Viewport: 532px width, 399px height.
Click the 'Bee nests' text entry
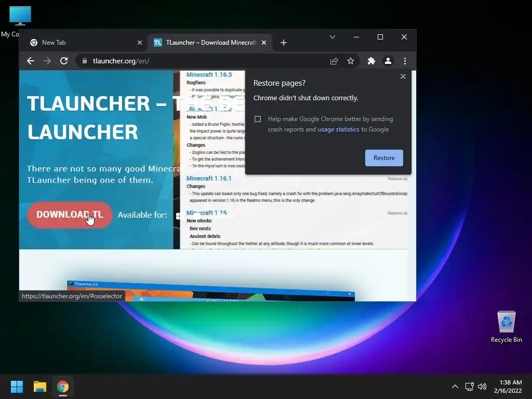[200, 229]
